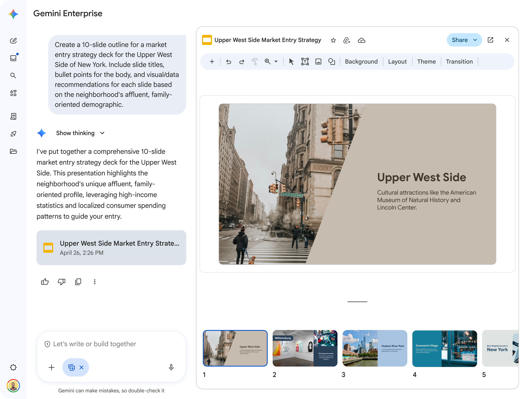532x399 pixels.
Task: Open the Background options
Action: click(x=361, y=62)
